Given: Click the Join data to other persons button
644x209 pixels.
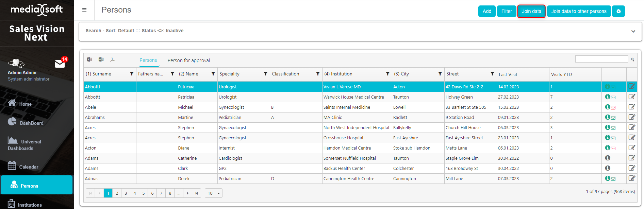Looking at the screenshot, I should [x=579, y=11].
